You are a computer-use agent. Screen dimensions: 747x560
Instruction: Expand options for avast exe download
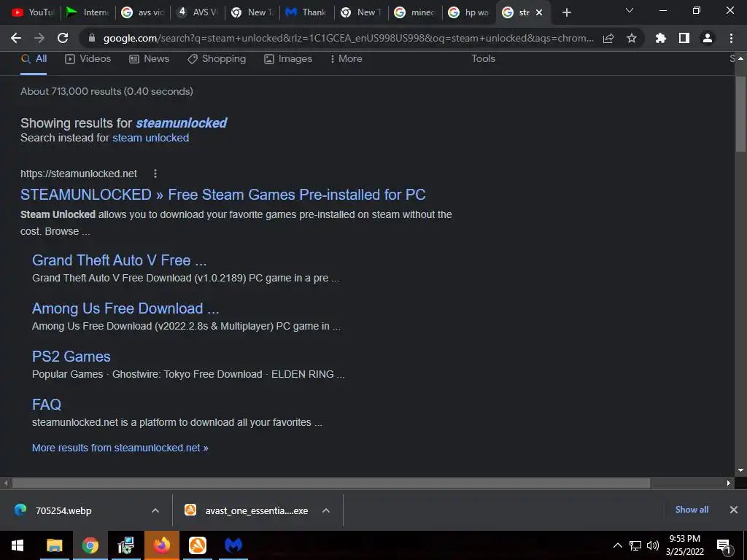pos(326,510)
